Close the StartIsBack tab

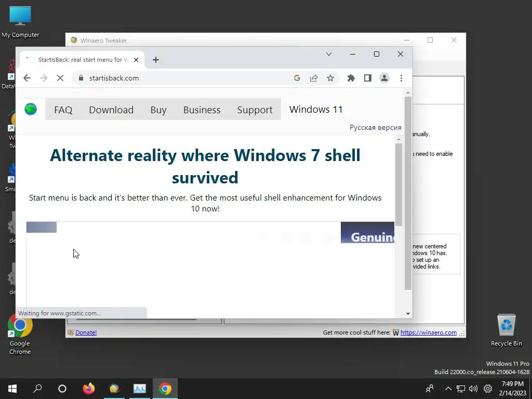coord(136,60)
